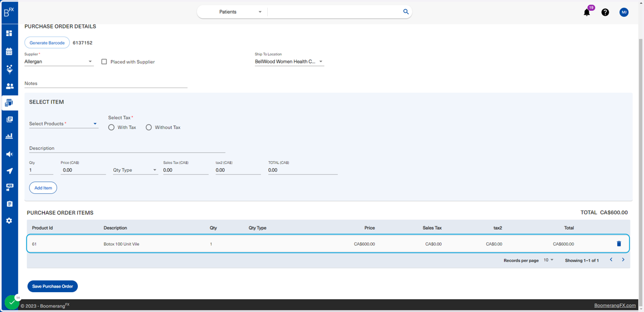This screenshot has width=644, height=312.
Task: Click the Qty input field
Action: point(41,170)
